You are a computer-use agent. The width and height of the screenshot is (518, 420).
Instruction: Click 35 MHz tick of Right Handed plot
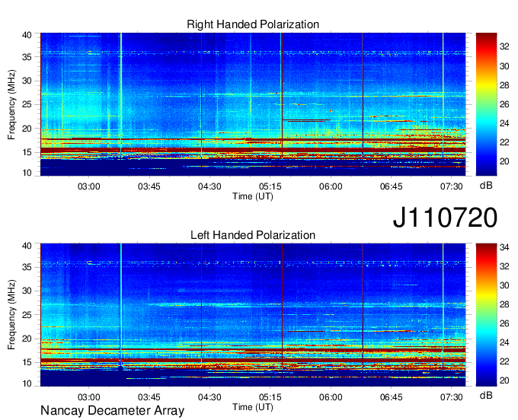coord(27,57)
